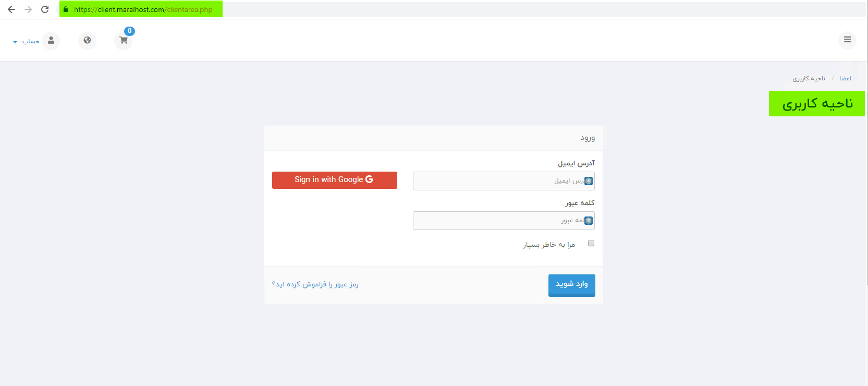868x386 pixels.
Task: Focus the آدرس ایمیل email input field
Action: [504, 181]
